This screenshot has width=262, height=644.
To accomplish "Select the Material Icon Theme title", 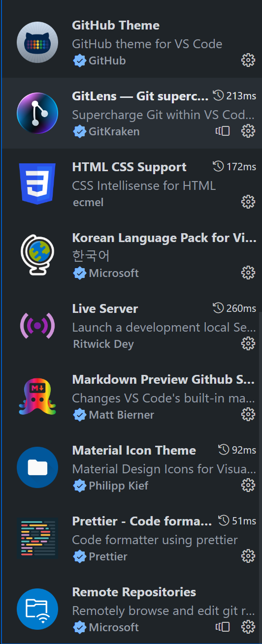I will coord(134,451).
